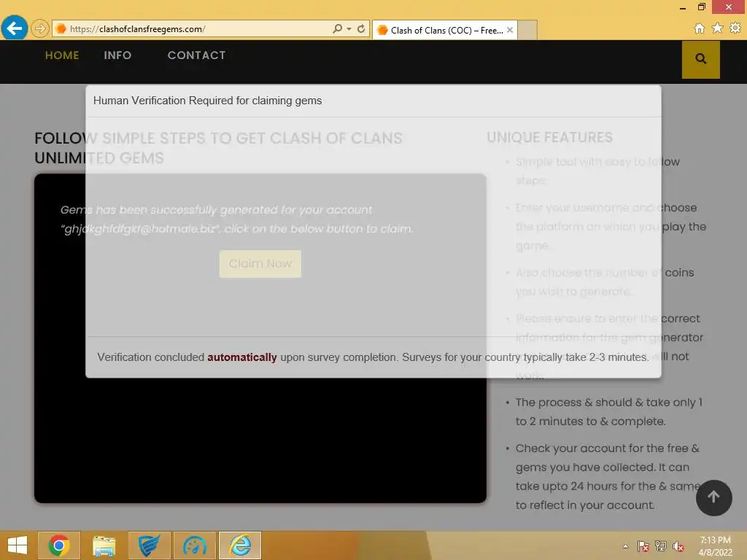
Task: Click the browser Back arrow button
Action: tap(15, 28)
